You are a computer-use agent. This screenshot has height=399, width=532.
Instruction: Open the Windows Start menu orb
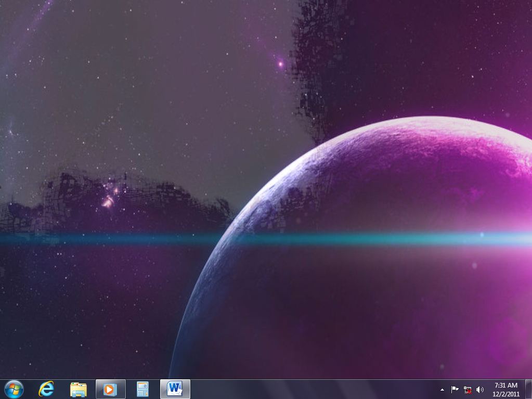coord(14,389)
